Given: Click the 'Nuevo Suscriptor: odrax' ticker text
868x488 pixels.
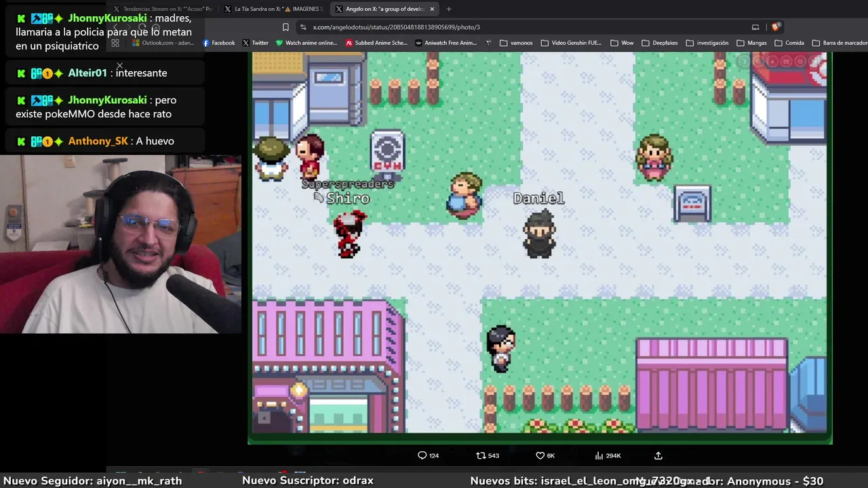Looking at the screenshot, I should pyautogui.click(x=308, y=481).
